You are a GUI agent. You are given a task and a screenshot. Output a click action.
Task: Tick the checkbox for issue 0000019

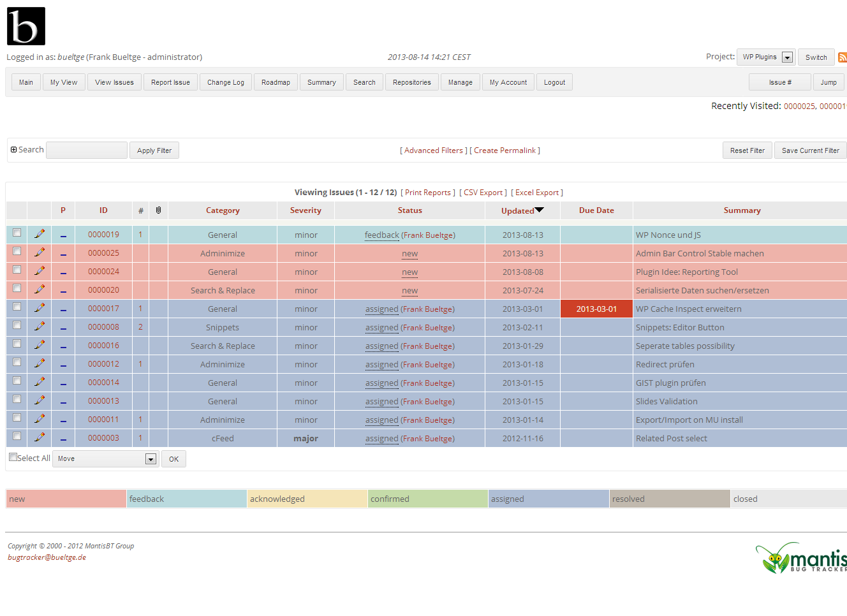[x=17, y=233]
